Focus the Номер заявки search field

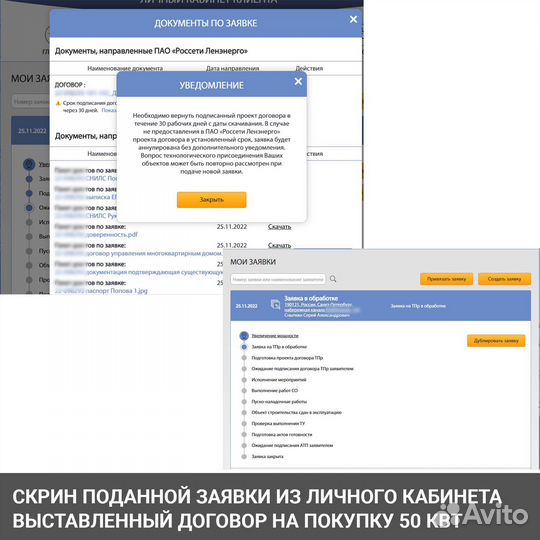[x=278, y=279]
